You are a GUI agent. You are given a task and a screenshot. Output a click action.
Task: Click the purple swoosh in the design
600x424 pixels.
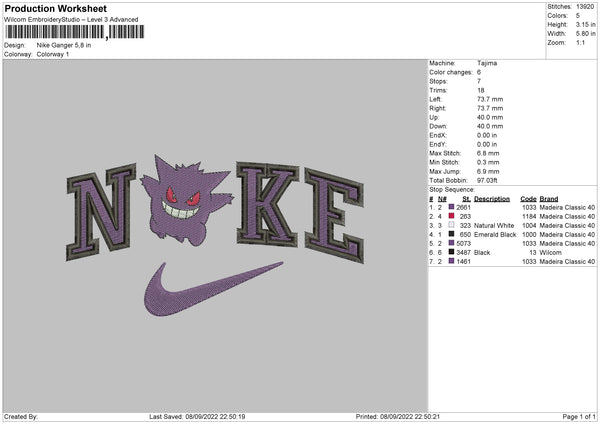coord(213,289)
